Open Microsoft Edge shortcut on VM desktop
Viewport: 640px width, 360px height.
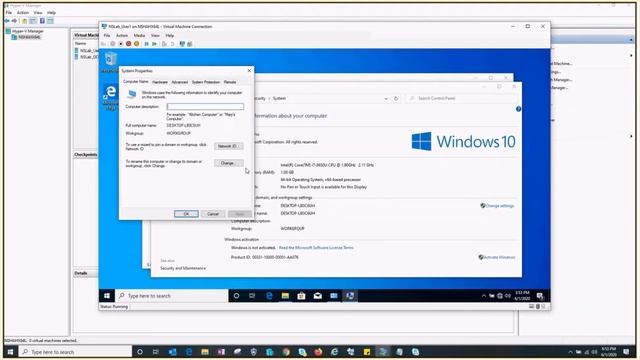pyautogui.click(x=111, y=97)
